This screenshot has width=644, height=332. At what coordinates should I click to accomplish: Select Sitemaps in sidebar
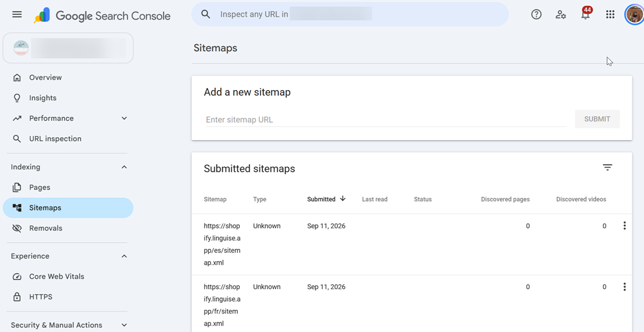tap(68, 207)
